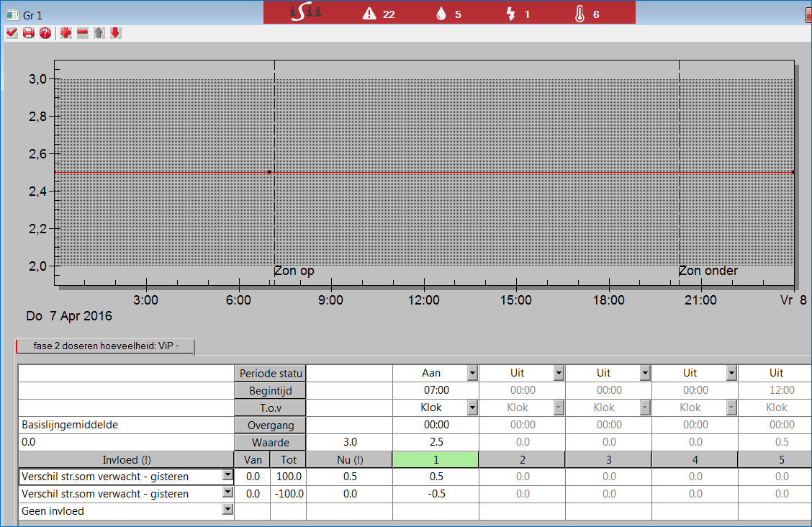
Task: Click the Zon op marker on the chart
Action: [x=294, y=271]
